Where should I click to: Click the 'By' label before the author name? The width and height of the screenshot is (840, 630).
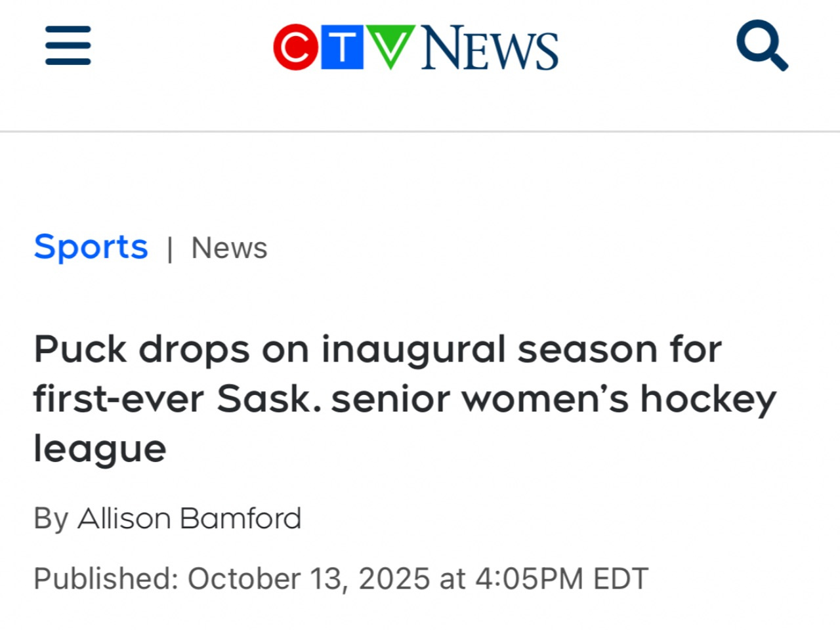pyautogui.click(x=51, y=518)
